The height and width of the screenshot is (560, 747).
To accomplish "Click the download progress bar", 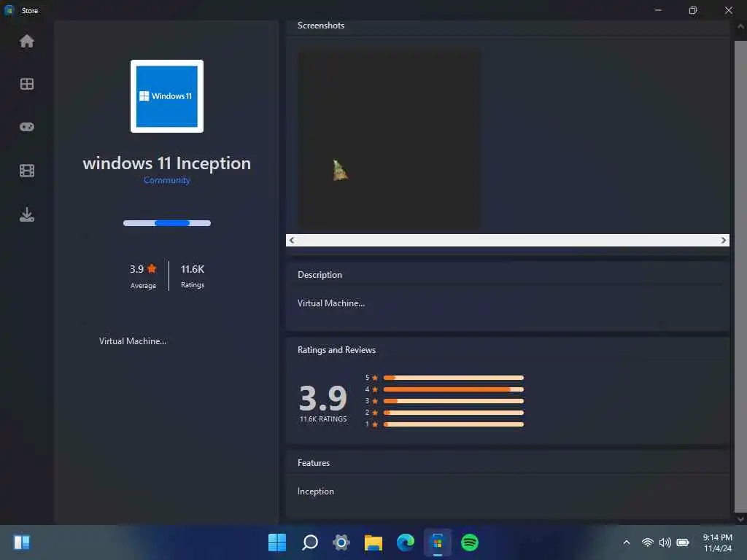I will [167, 223].
